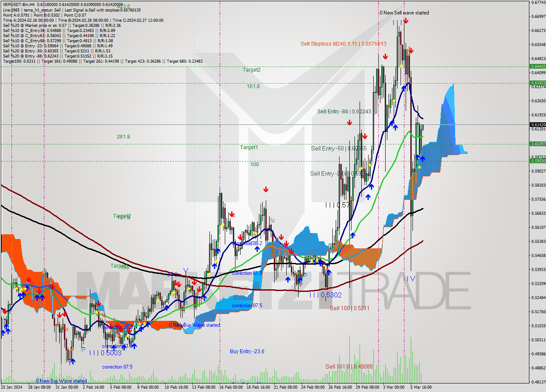
Task: Click the 0.6774 price axis label
Action: coord(538,3)
